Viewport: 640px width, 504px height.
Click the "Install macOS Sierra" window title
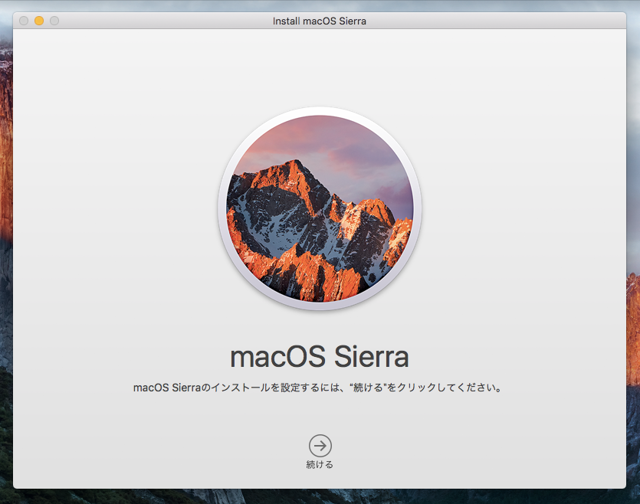click(x=320, y=21)
